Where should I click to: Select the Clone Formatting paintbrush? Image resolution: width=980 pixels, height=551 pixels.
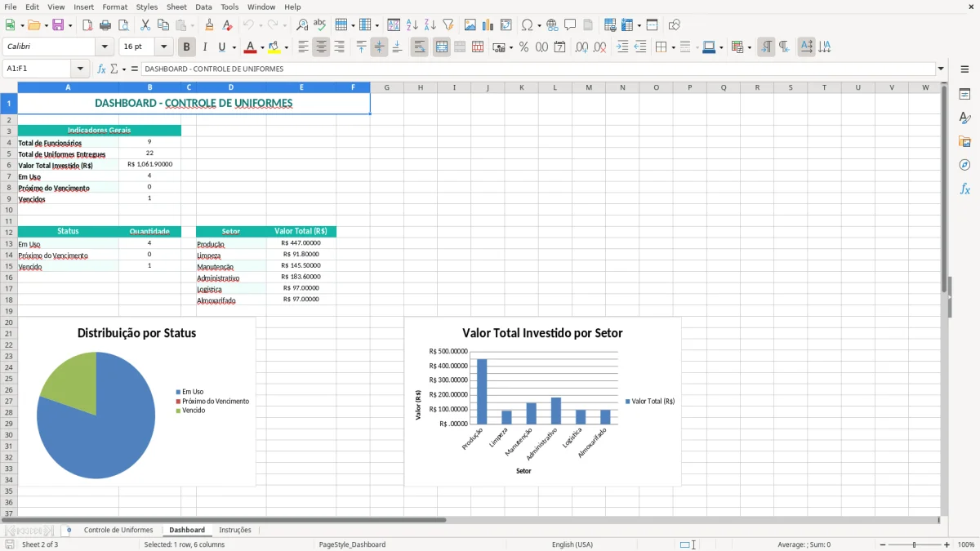[210, 25]
